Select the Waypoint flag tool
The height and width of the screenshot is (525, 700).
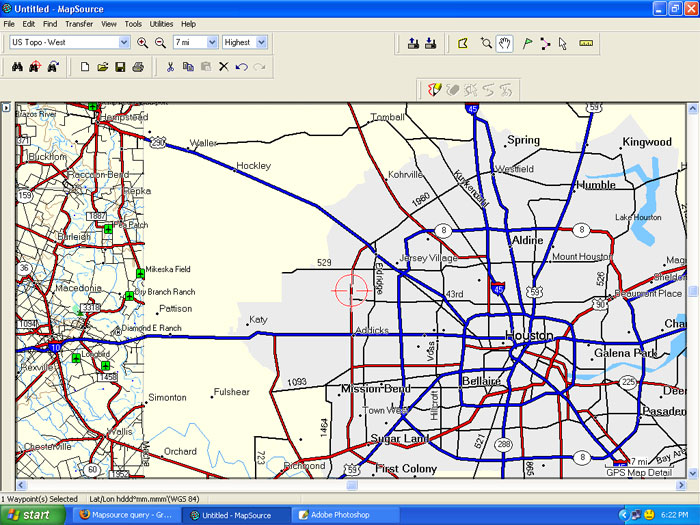[527, 43]
